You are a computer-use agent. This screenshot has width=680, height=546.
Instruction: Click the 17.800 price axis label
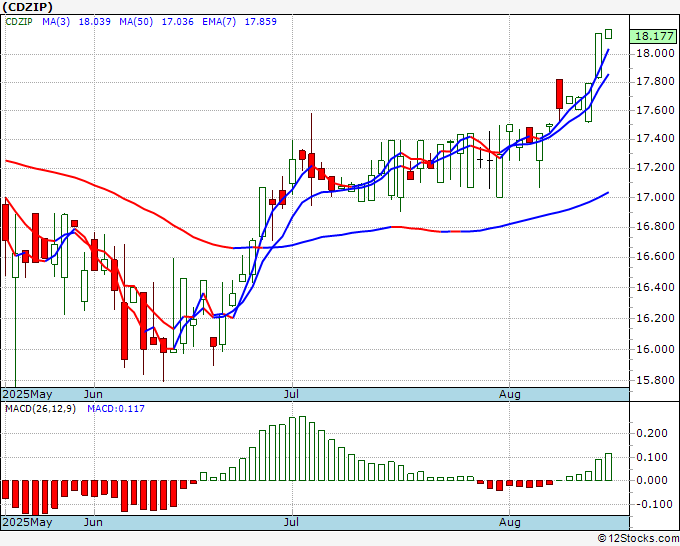coord(655,82)
